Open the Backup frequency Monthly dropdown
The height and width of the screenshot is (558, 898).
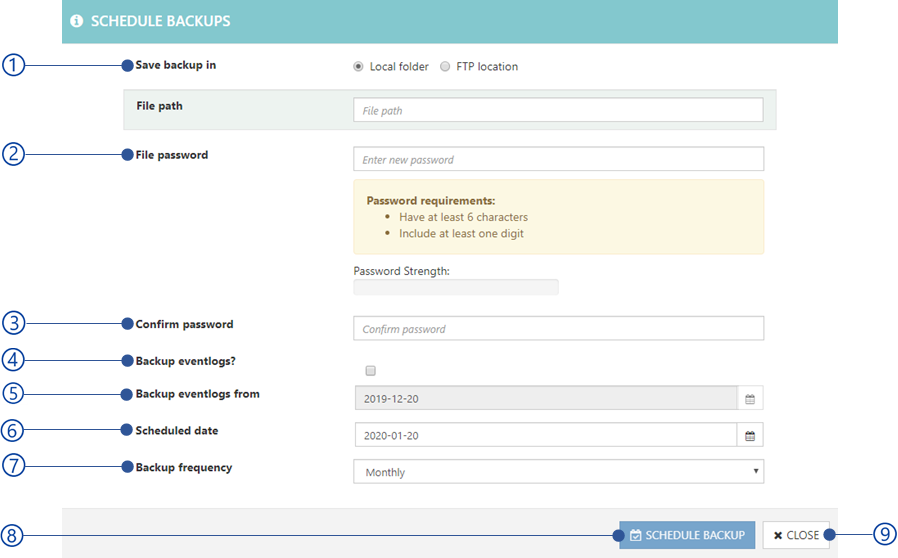tap(558, 471)
